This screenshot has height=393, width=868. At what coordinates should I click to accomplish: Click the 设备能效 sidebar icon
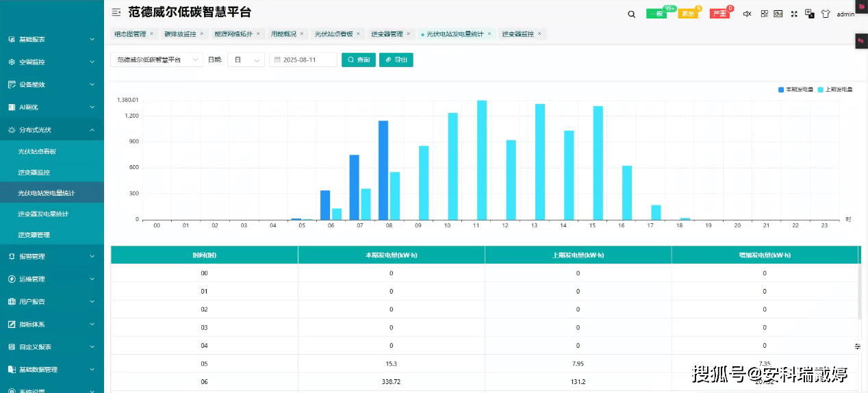[12, 84]
